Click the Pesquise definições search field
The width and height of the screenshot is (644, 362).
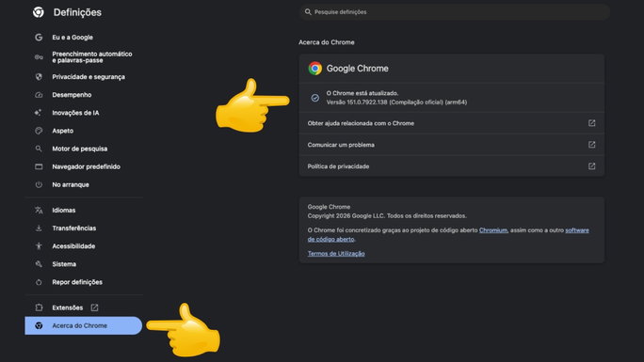click(x=455, y=12)
